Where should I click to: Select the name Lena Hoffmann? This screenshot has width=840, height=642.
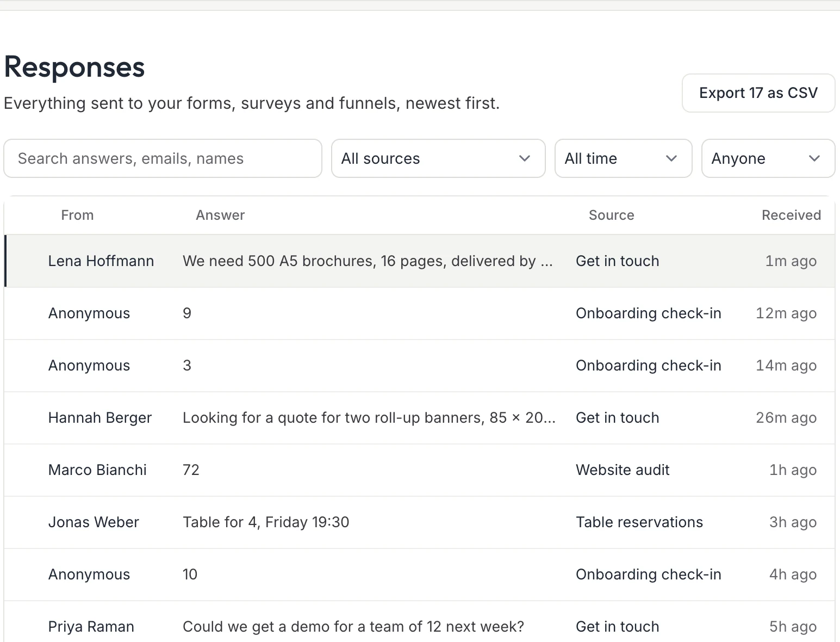pyautogui.click(x=101, y=261)
